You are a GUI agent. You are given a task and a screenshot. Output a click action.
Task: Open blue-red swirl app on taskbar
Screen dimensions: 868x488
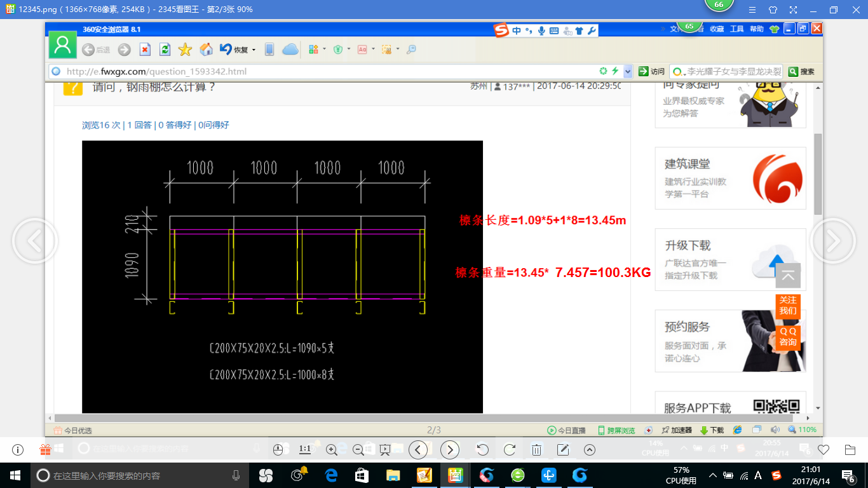pyautogui.click(x=486, y=475)
